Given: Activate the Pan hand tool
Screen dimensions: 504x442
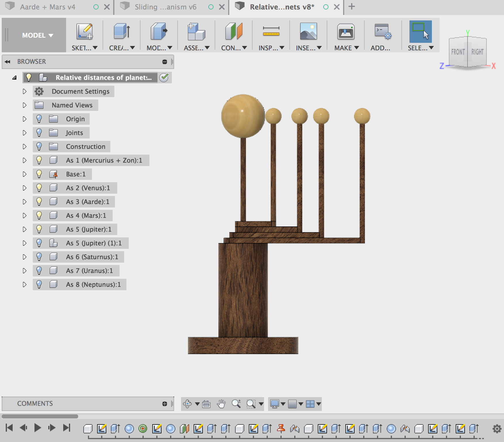Looking at the screenshot, I should click(x=221, y=404).
